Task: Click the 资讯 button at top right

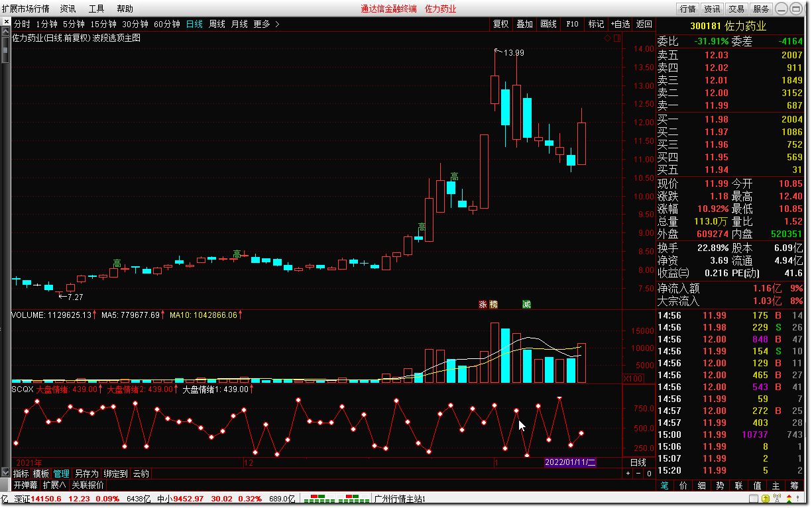Action: tap(713, 9)
